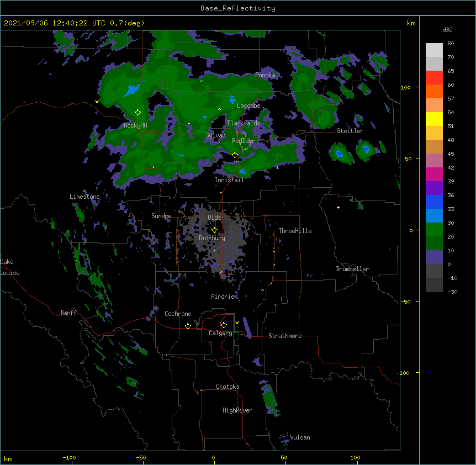Click the magenta 39-42 dBZ legend swatch
This screenshot has height=465, width=476.
434,174
